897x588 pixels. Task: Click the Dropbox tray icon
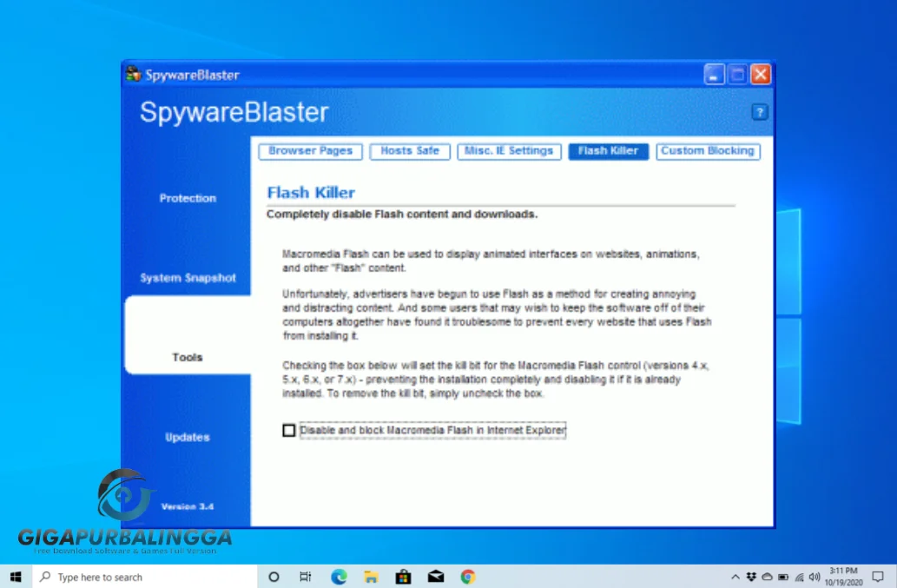pos(751,577)
